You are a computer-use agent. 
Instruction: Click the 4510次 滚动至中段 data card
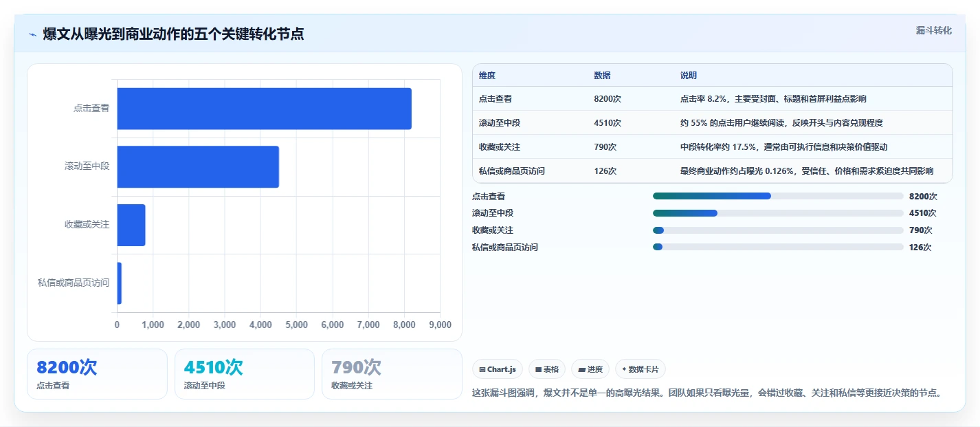(245, 374)
